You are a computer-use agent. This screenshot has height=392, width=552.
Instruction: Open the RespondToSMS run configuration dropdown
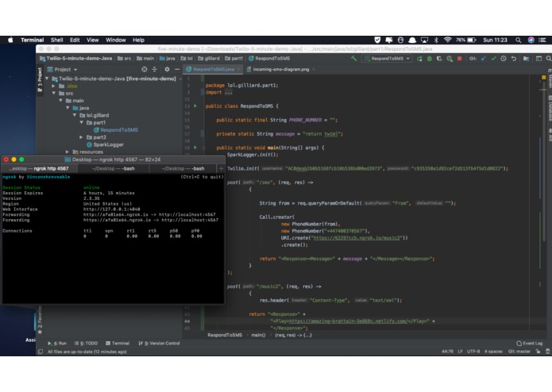pyautogui.click(x=388, y=59)
